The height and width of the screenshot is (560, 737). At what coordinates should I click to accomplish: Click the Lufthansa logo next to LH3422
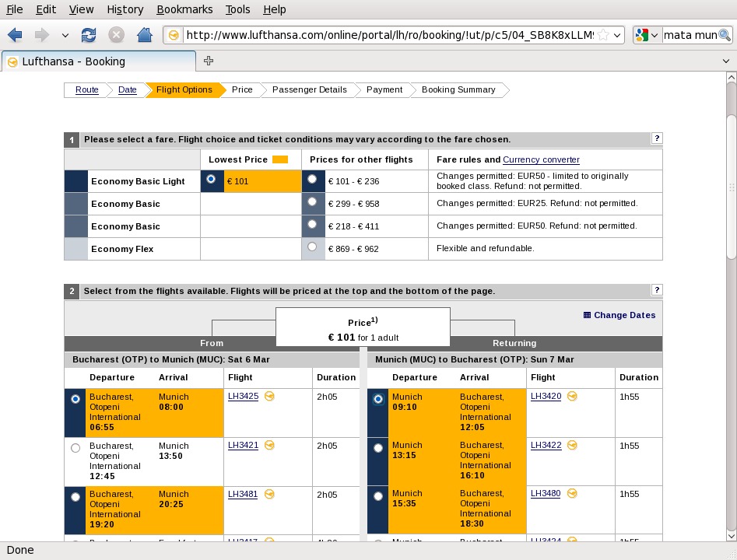572,445
